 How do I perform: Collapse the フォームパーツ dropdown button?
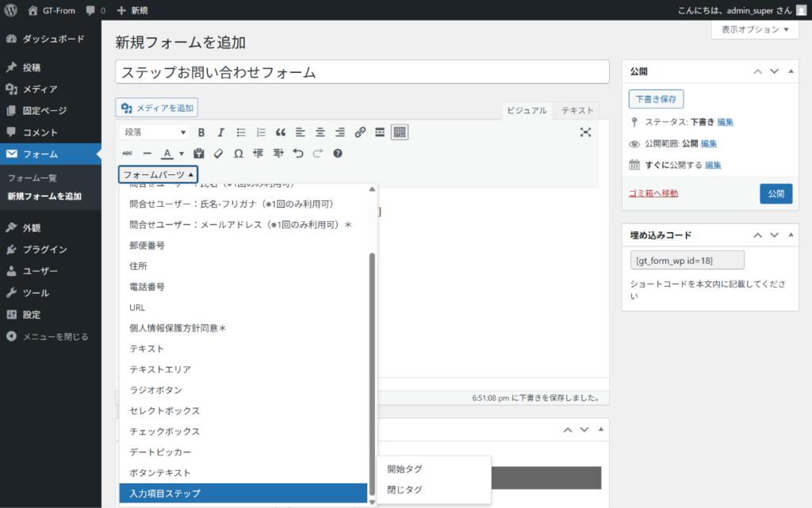click(x=158, y=175)
